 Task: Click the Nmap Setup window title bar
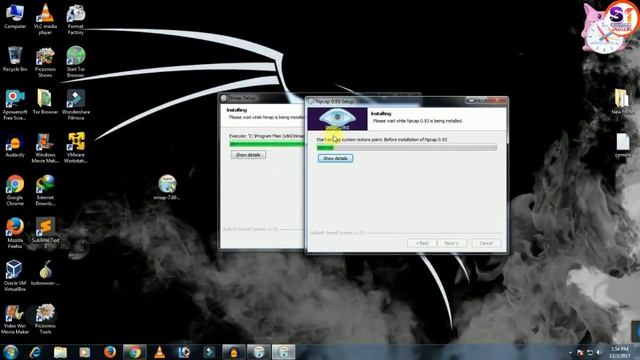(262, 98)
